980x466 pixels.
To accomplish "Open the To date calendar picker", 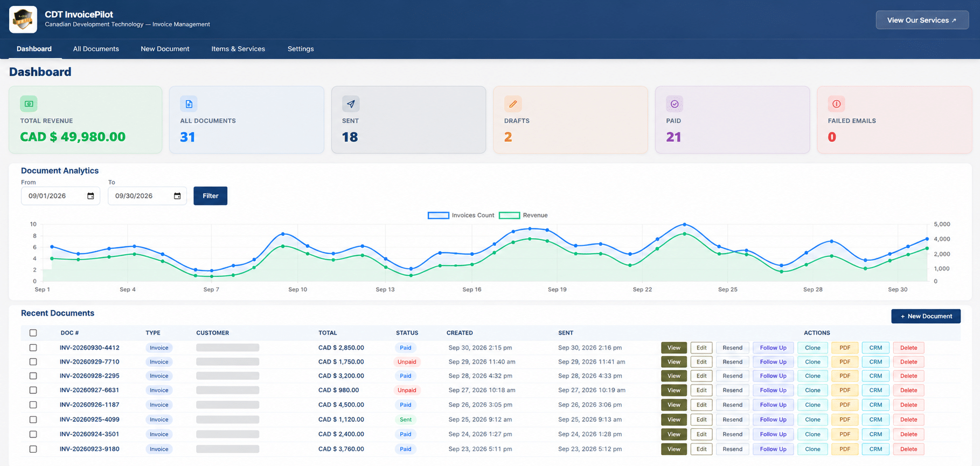I will [177, 196].
